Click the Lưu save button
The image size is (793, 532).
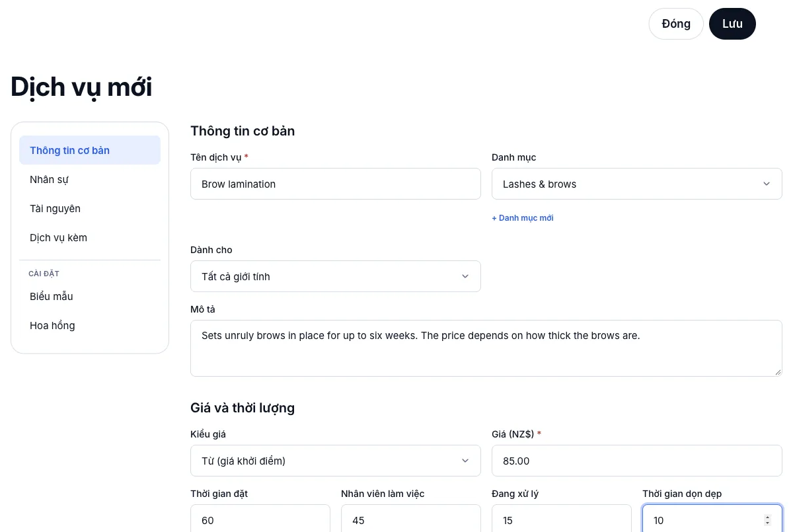pos(732,24)
